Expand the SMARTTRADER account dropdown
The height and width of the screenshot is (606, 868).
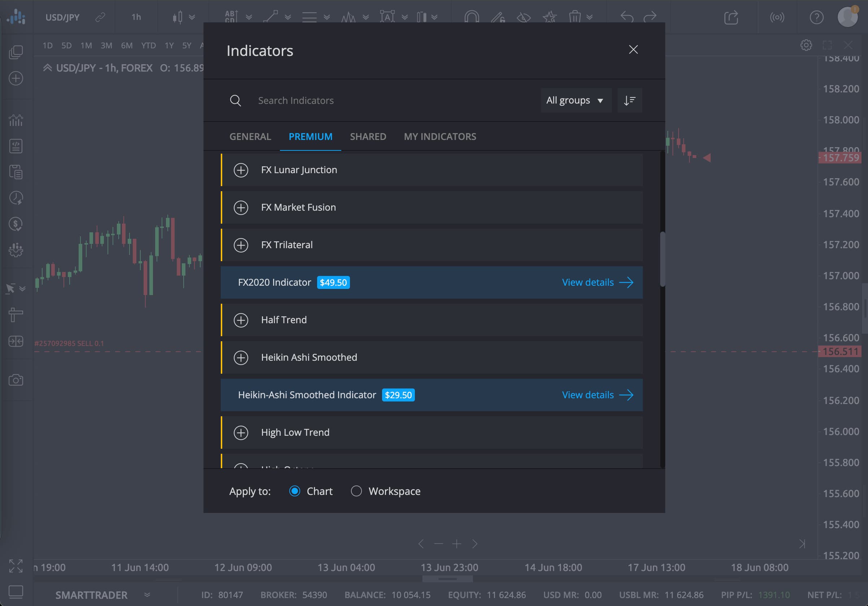pyautogui.click(x=147, y=595)
